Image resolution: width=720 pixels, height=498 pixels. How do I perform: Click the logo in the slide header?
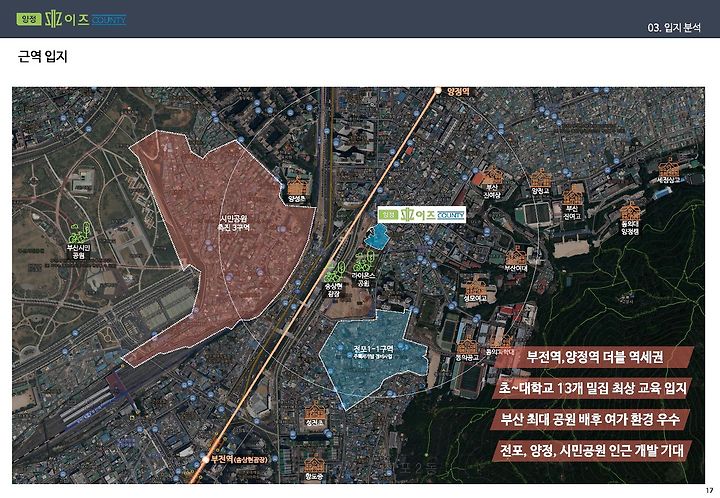[71, 19]
